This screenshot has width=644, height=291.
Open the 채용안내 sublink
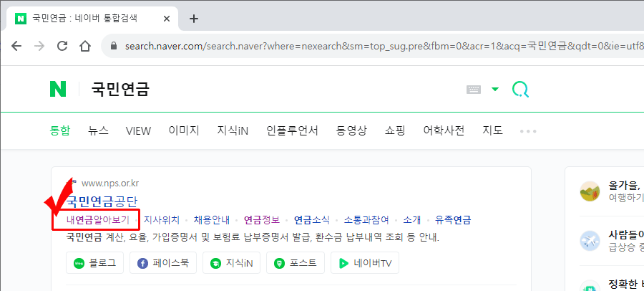pyautogui.click(x=212, y=220)
